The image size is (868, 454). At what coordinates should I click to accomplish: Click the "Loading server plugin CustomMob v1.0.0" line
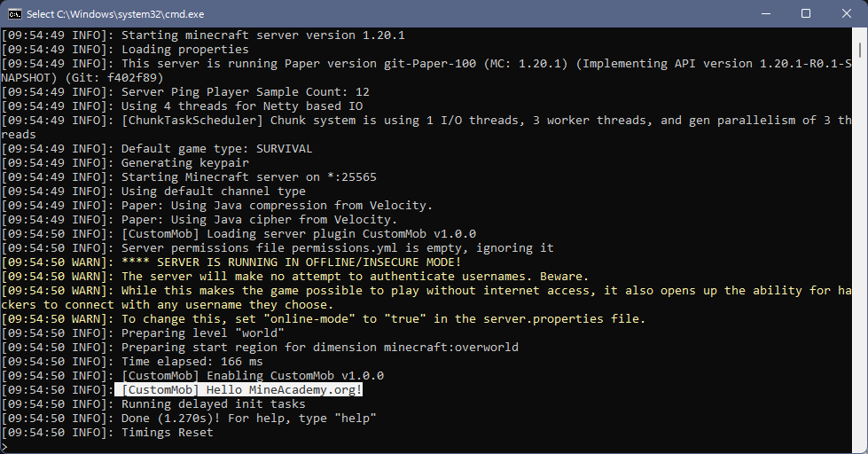[298, 234]
